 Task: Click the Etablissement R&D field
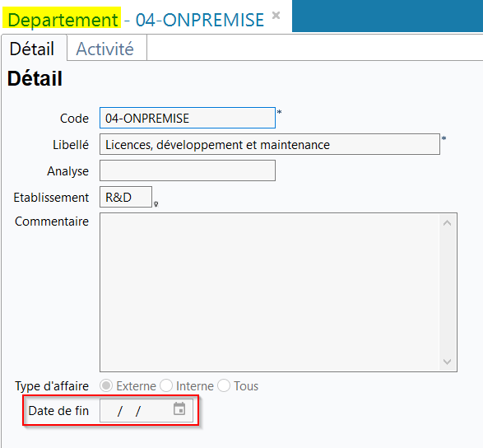click(x=126, y=197)
